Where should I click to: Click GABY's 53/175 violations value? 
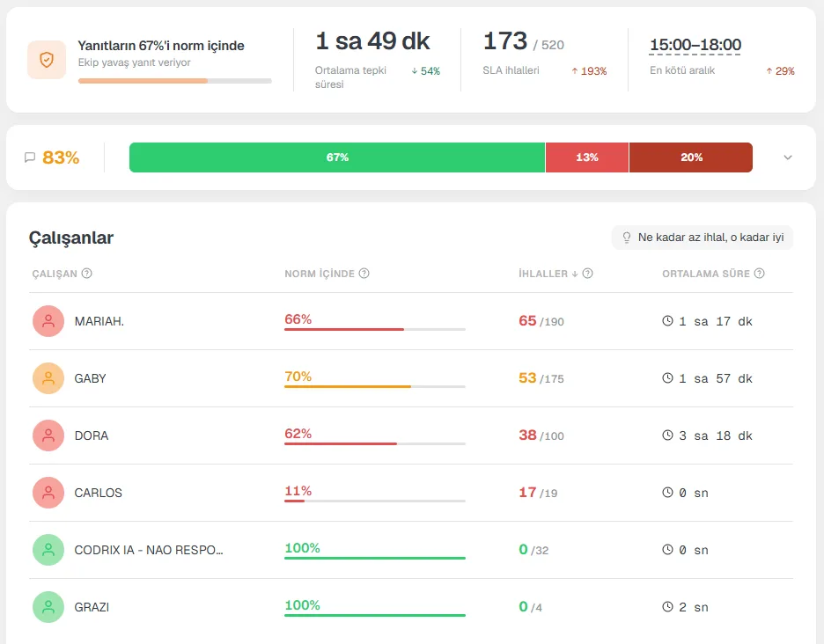[x=541, y=378]
